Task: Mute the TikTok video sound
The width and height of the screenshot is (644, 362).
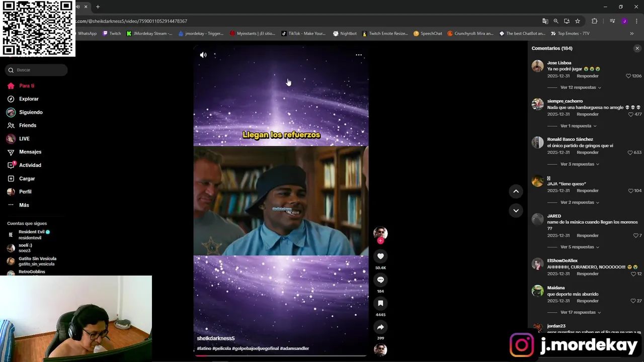Action: tap(203, 55)
